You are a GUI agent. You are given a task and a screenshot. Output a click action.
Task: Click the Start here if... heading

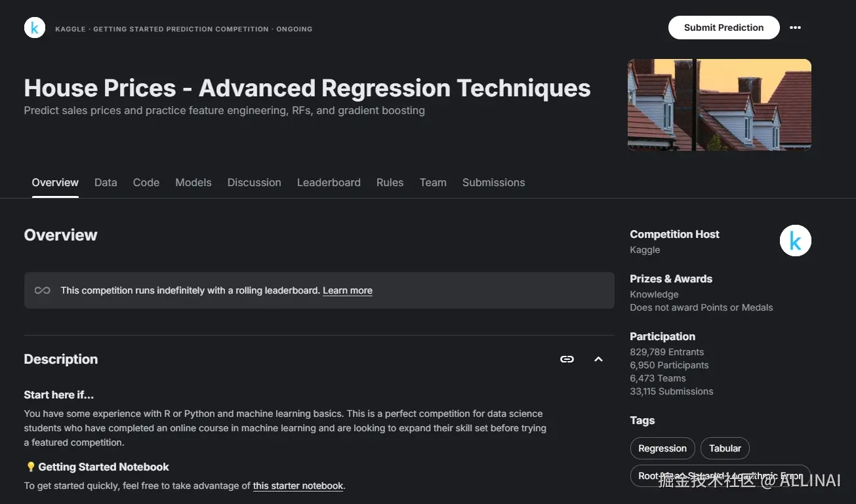(x=59, y=395)
